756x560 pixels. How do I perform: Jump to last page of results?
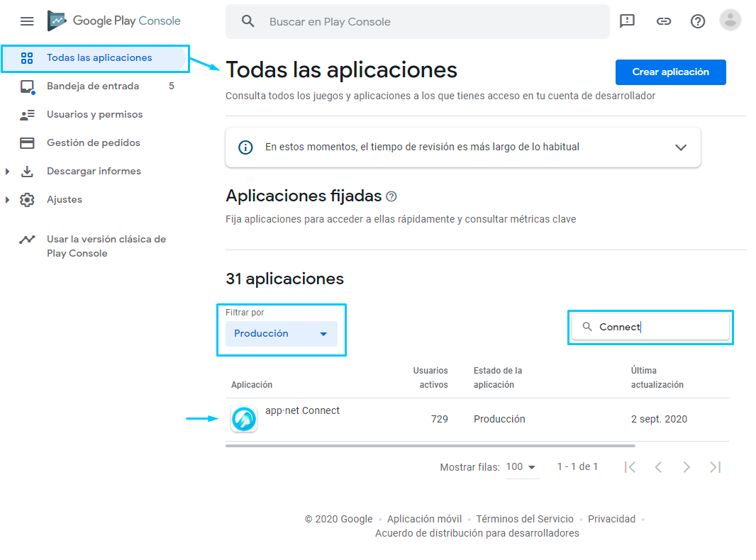pos(715,467)
